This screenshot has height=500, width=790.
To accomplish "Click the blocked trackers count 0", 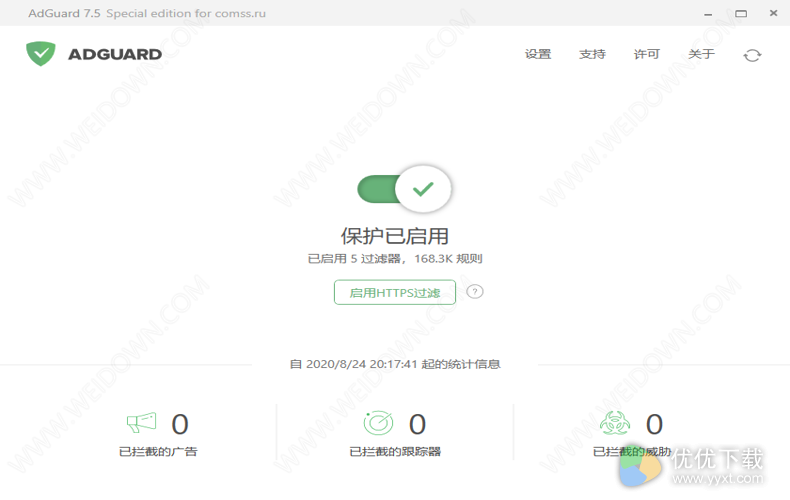I will pos(417,424).
